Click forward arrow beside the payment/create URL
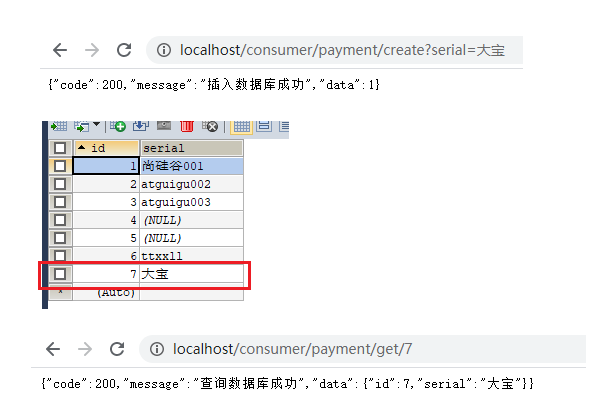 coord(92,50)
